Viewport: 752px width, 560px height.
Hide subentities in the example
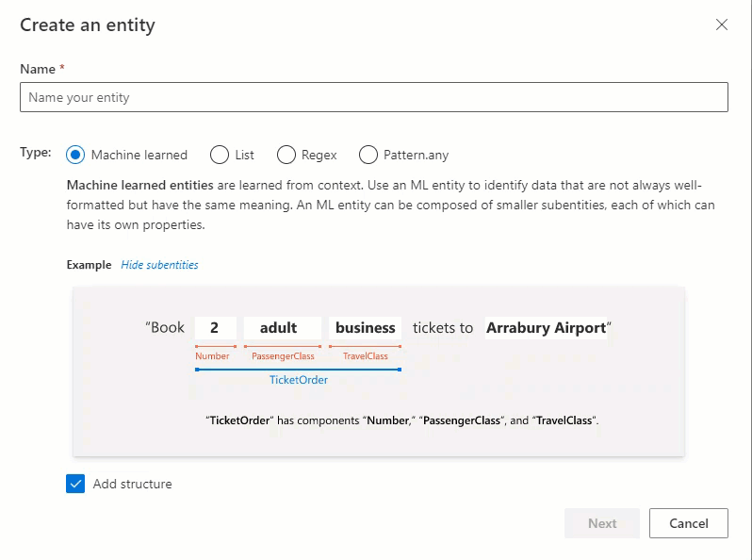tap(159, 265)
